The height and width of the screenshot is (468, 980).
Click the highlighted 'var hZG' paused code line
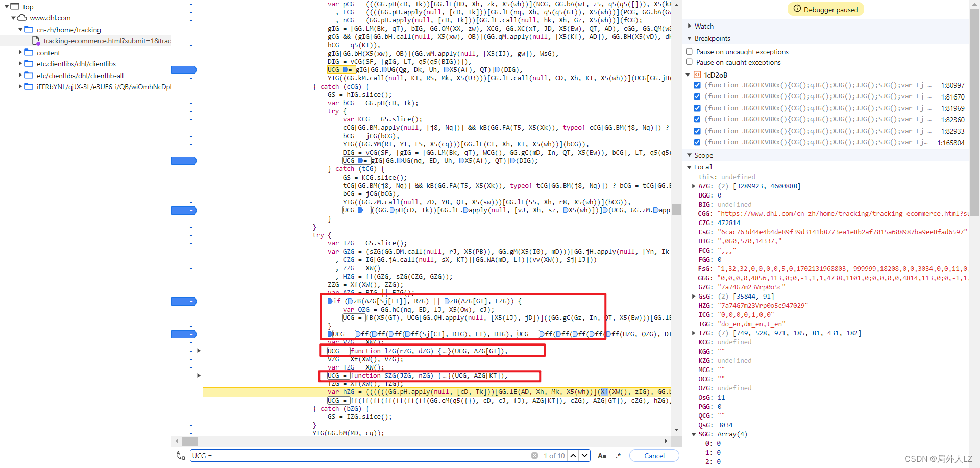pos(437,392)
